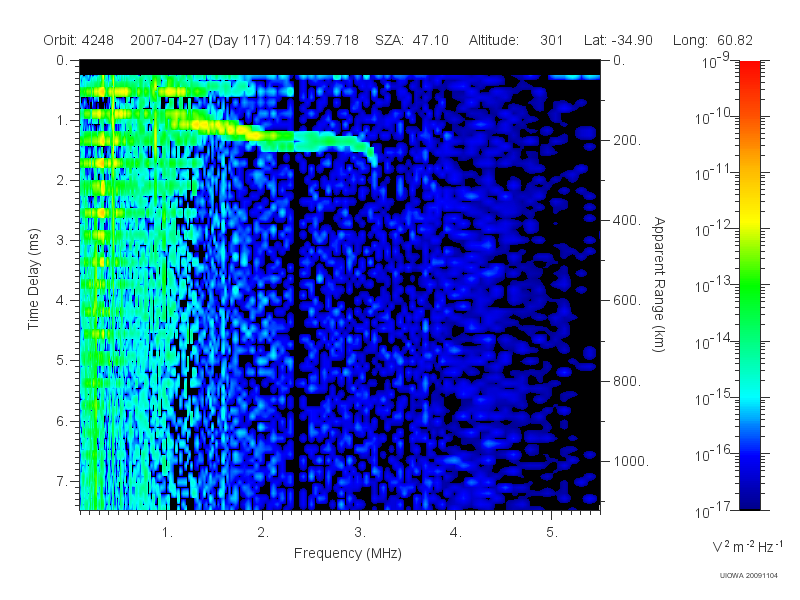Screen dimensions: 800x600
Task: Click the 'Frequency (MHz)' axis label
Action: [348, 554]
